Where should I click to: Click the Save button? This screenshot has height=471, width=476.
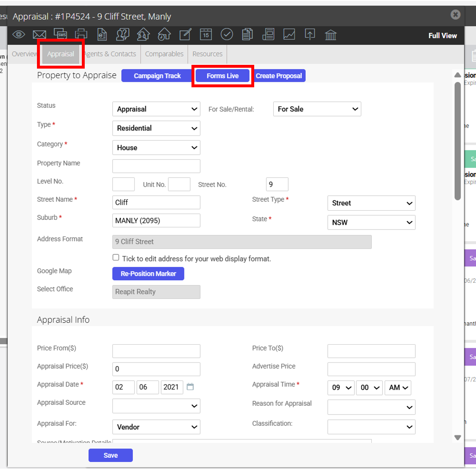click(x=110, y=455)
